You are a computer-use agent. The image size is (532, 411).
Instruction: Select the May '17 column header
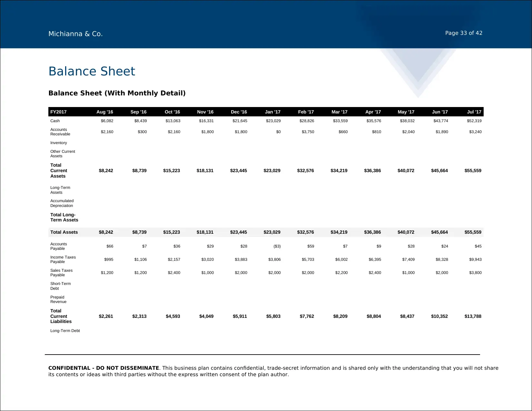(x=406, y=112)
